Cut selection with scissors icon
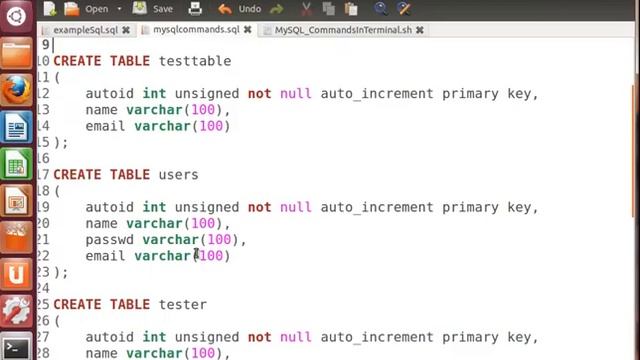Viewport: 640px width, 360px height. 306,9
